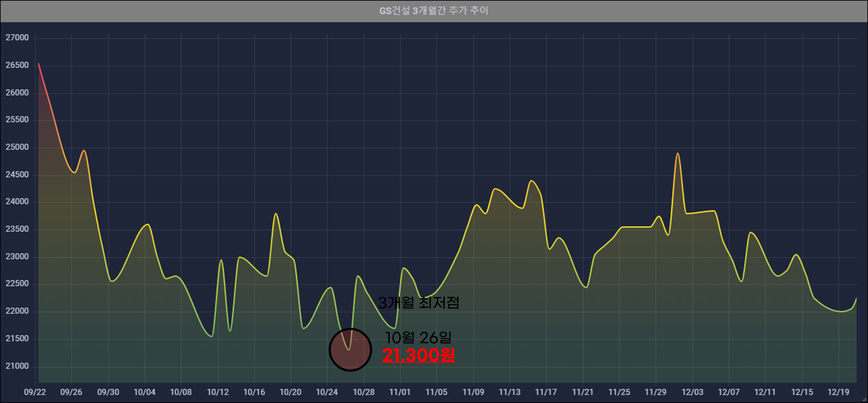Click the 11/09 date label
868x403 pixels.
coord(474,392)
